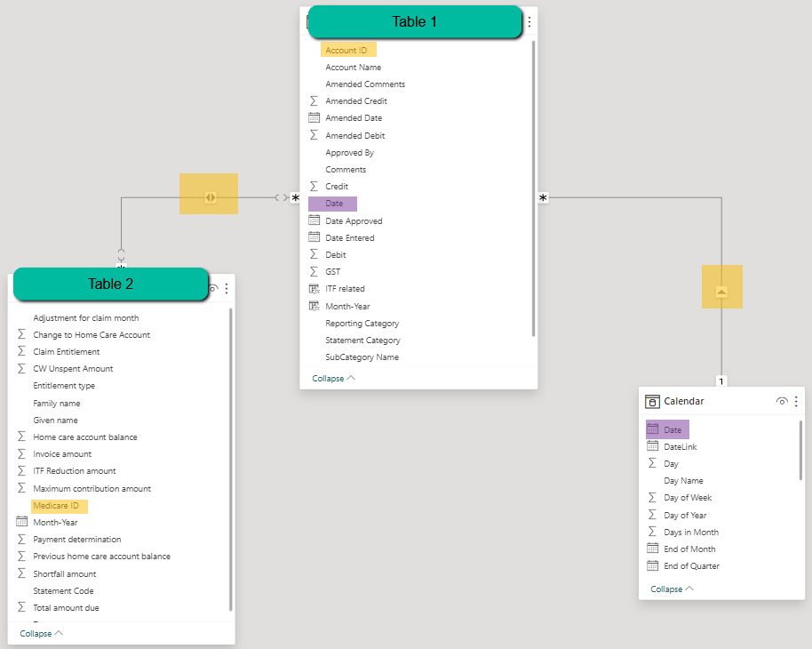Select Day of Year field
The height and width of the screenshot is (649, 812).
[685, 516]
